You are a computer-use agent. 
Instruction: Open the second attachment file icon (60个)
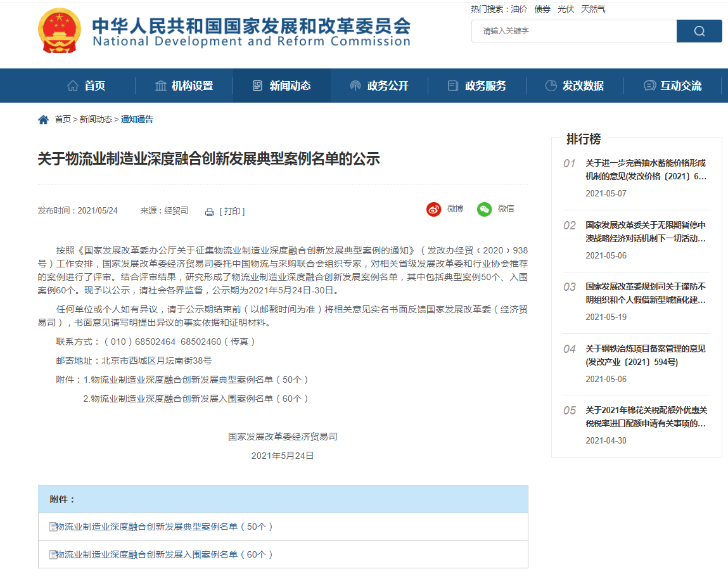point(53,554)
